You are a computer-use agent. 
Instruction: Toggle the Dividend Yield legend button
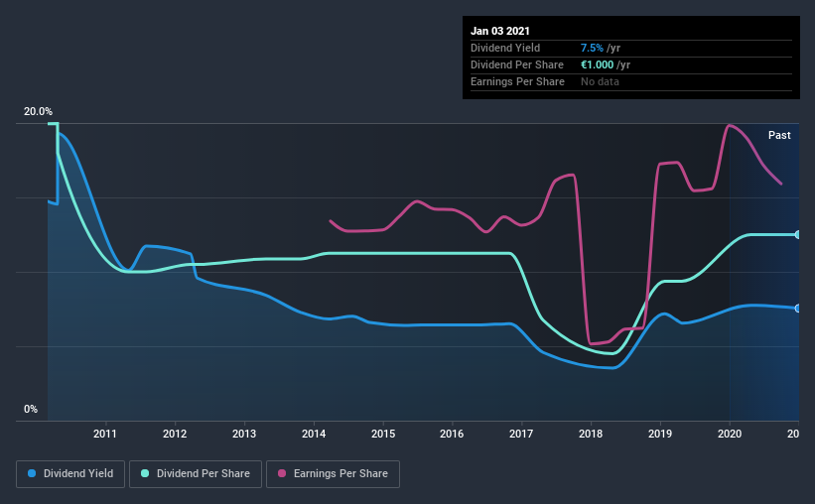point(70,474)
